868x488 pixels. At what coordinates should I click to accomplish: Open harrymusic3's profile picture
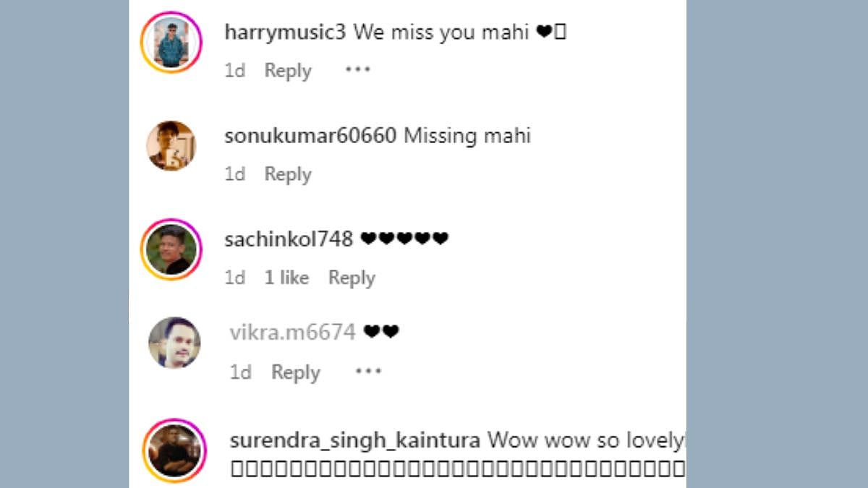coord(171,43)
